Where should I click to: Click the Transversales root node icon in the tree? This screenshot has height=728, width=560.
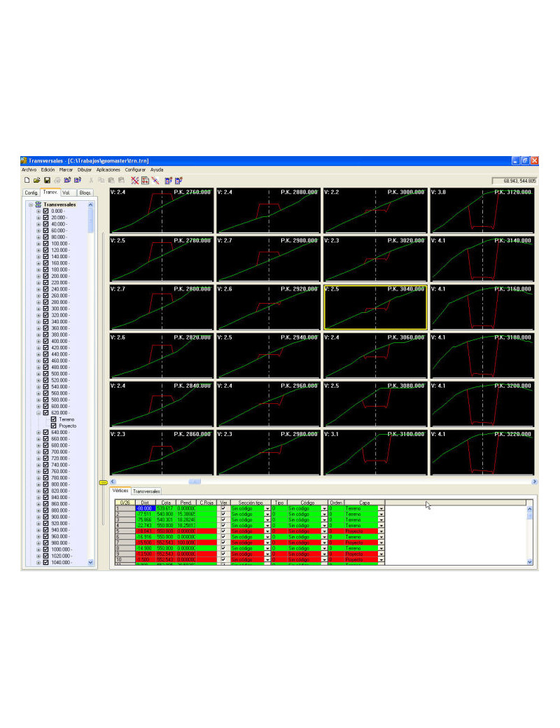tap(38, 204)
